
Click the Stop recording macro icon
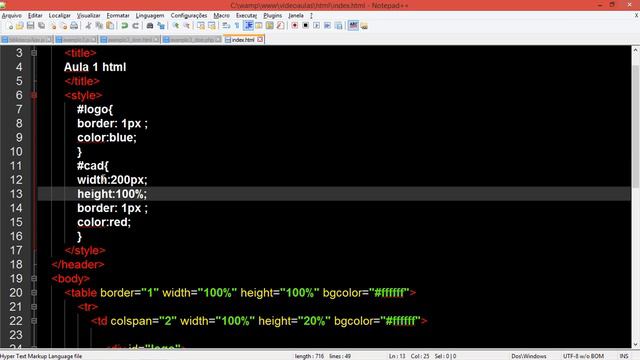[305, 26]
